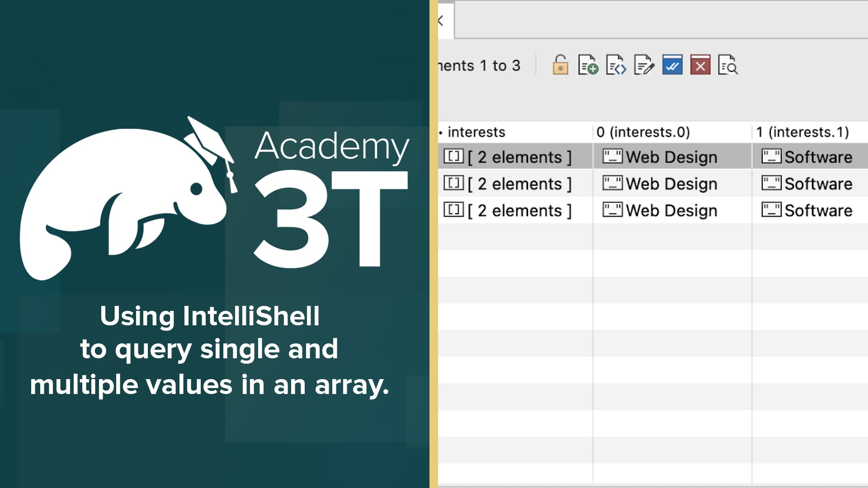
Task: Select Web Design in the first row
Action: click(672, 156)
